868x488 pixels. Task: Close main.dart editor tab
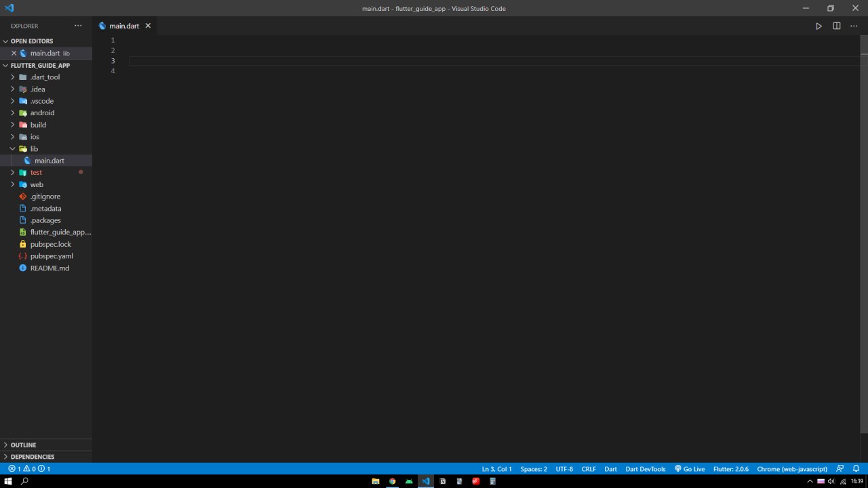148,26
